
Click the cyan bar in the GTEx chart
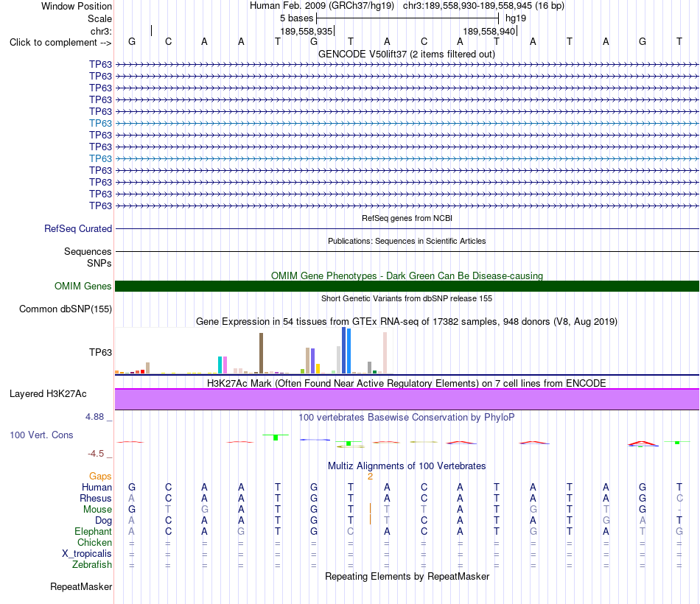coord(220,365)
